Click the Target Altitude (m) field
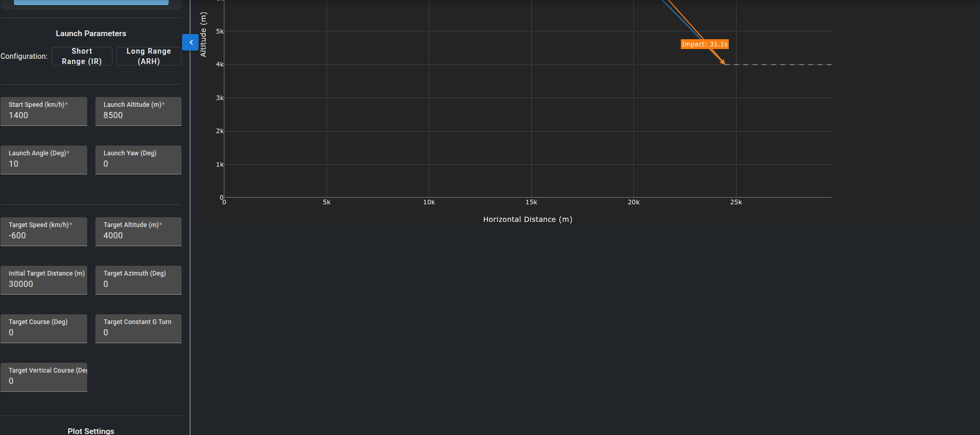The image size is (980, 435). [x=138, y=235]
